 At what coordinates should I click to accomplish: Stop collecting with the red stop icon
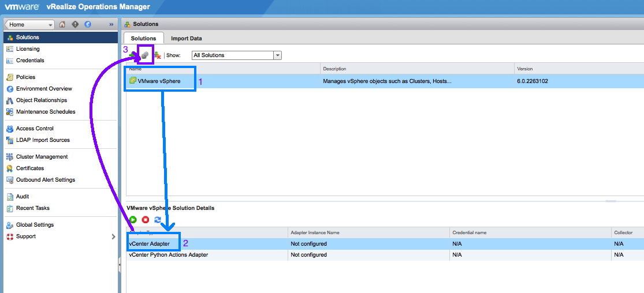point(146,220)
